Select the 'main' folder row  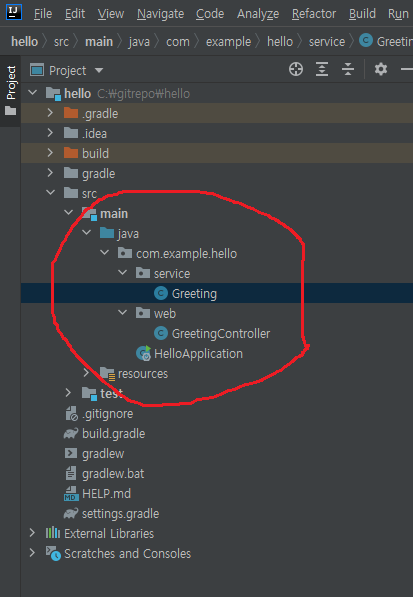(217, 213)
